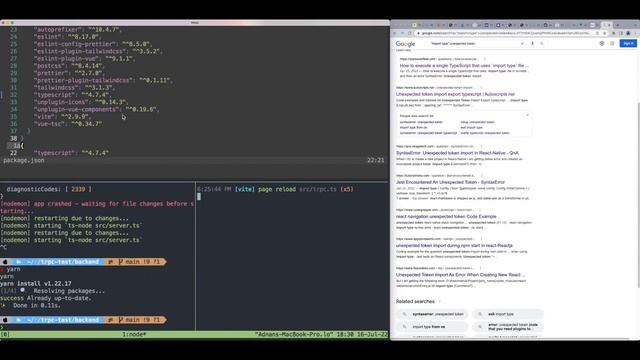Viewport: 640px width, 360px height.
Task: Click 'diagnosticCodes: [ 2339 ]' terminal output
Action: [49, 189]
